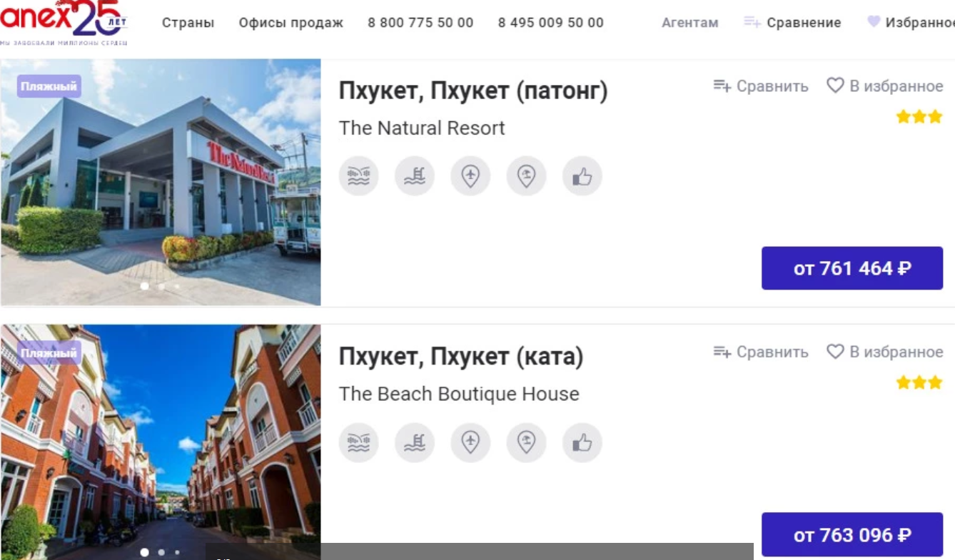The height and width of the screenshot is (560, 955).
Task: Add The Beach Boutique House to favorites
Action: pos(884,352)
